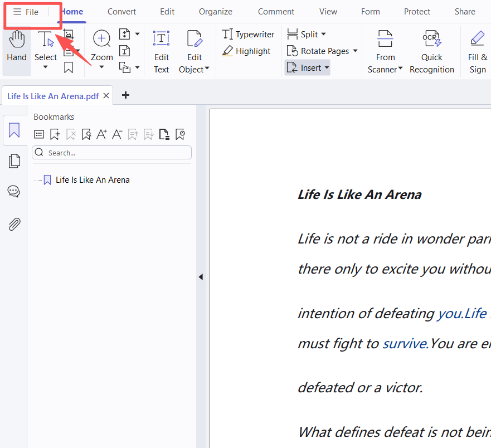
Task: Show the Attachments panel
Action: coord(14,224)
